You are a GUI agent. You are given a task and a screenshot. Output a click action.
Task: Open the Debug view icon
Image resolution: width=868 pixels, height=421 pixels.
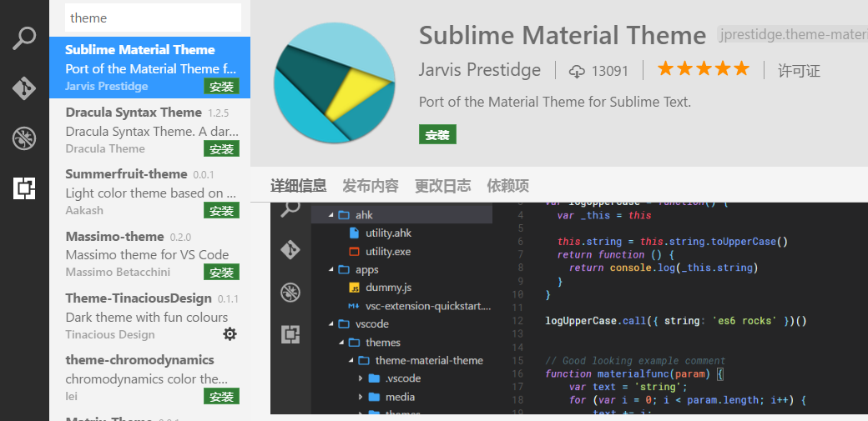(x=24, y=138)
